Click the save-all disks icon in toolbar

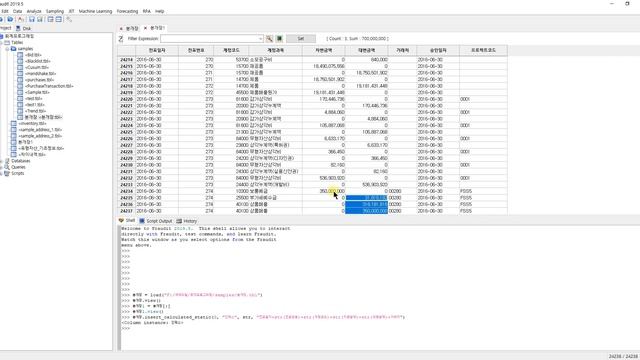pyautogui.click(x=40, y=19)
